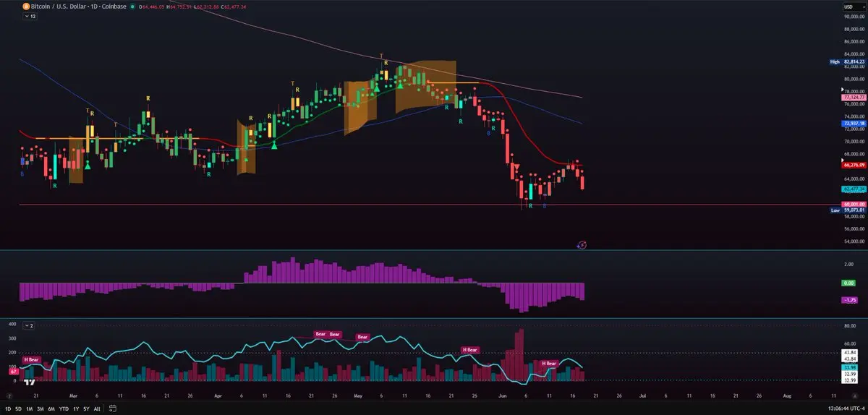This screenshot has height=415, width=868.
Task: Select the YTD time range
Action: coord(64,408)
